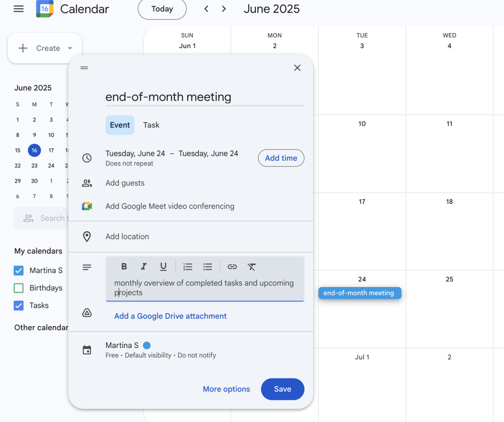Image resolution: width=504 pixels, height=422 pixels.
Task: Apply italic formatting to description
Action: [x=144, y=266]
